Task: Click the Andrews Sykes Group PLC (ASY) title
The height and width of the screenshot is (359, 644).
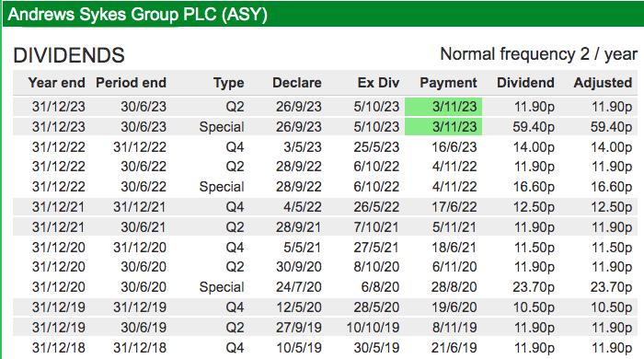Action: click(x=138, y=15)
